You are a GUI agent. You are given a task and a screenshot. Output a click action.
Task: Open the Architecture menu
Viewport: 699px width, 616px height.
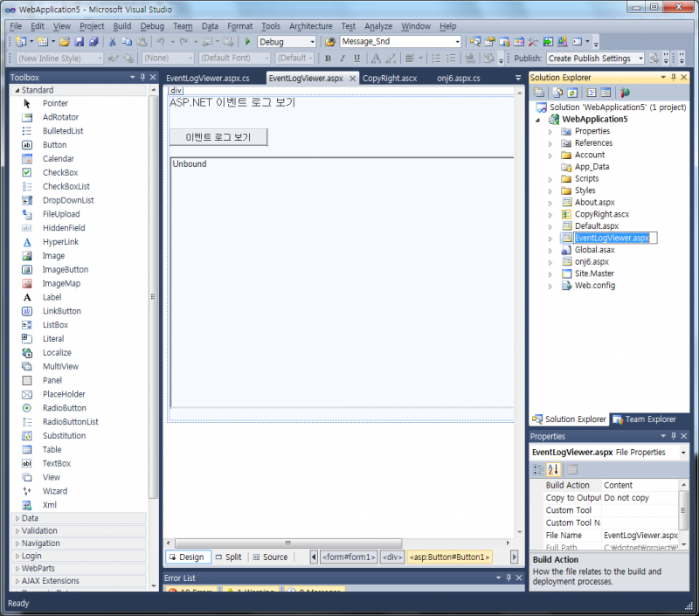[311, 26]
